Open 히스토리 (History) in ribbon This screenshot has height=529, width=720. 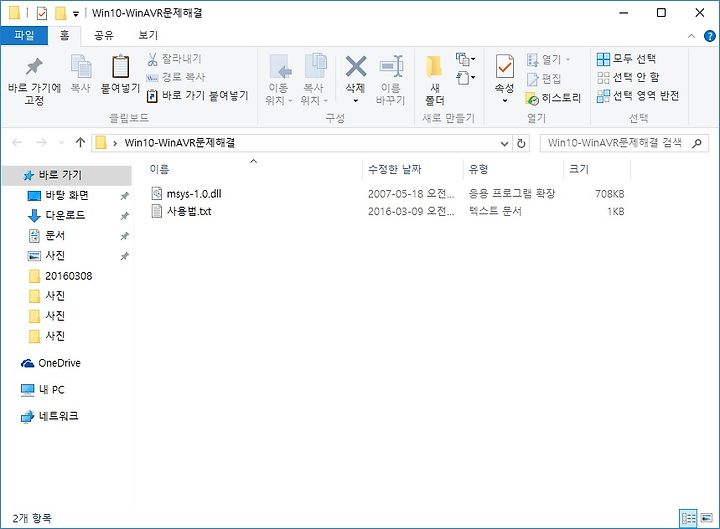coord(554,98)
